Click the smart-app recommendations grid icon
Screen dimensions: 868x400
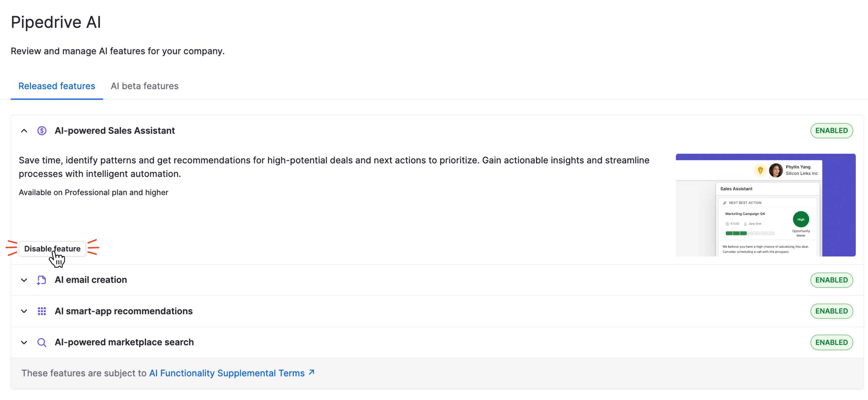click(42, 311)
